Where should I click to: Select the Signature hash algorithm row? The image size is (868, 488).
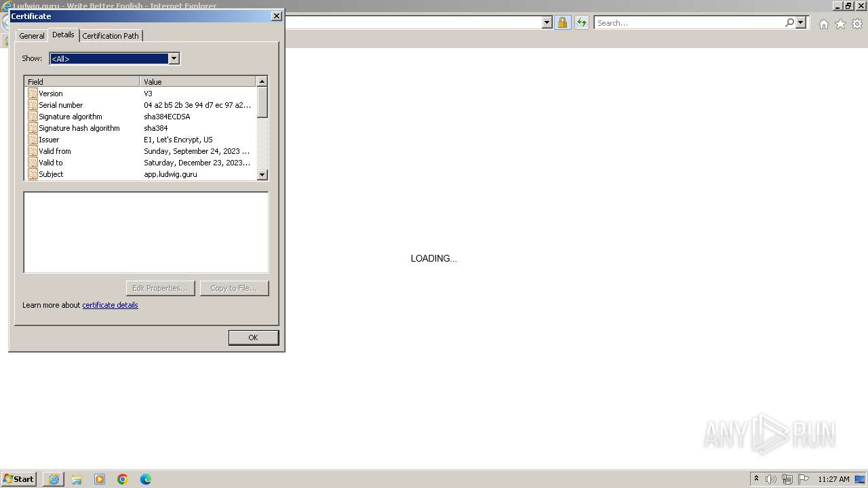click(x=140, y=128)
